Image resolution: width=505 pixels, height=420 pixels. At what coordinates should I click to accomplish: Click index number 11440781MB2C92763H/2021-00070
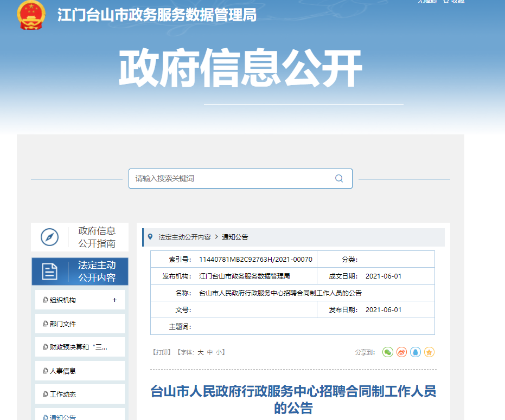tap(255, 260)
